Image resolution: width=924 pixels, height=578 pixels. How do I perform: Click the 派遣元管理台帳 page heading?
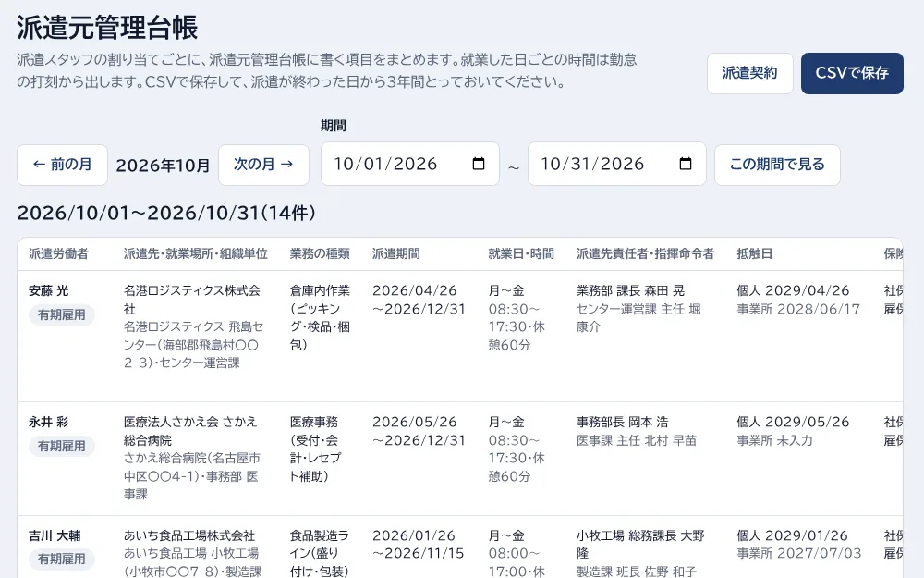pyautogui.click(x=107, y=28)
